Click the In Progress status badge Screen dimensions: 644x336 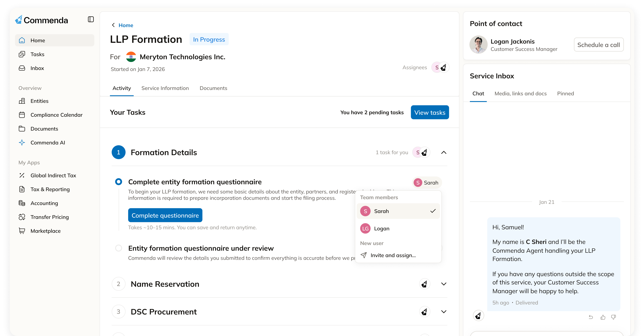pos(209,40)
